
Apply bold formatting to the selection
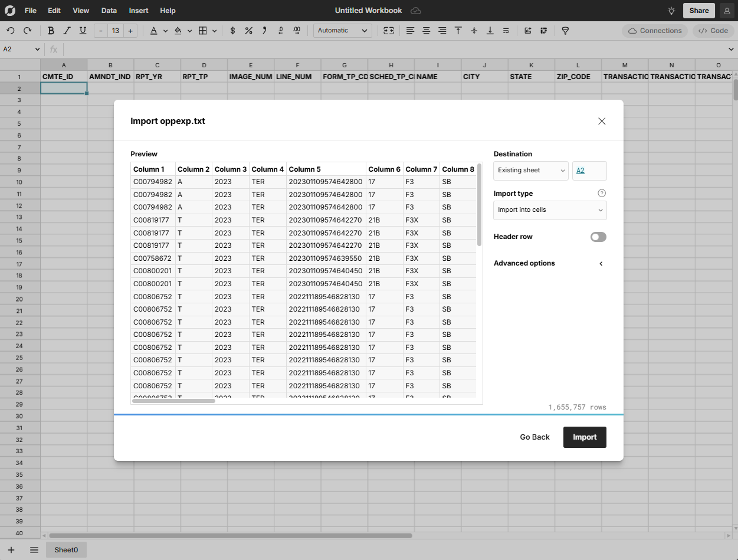tap(51, 30)
